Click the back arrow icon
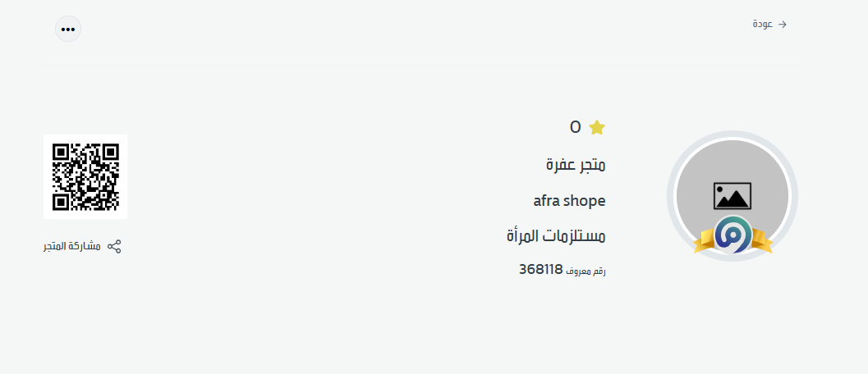The height and width of the screenshot is (374, 868). click(783, 25)
